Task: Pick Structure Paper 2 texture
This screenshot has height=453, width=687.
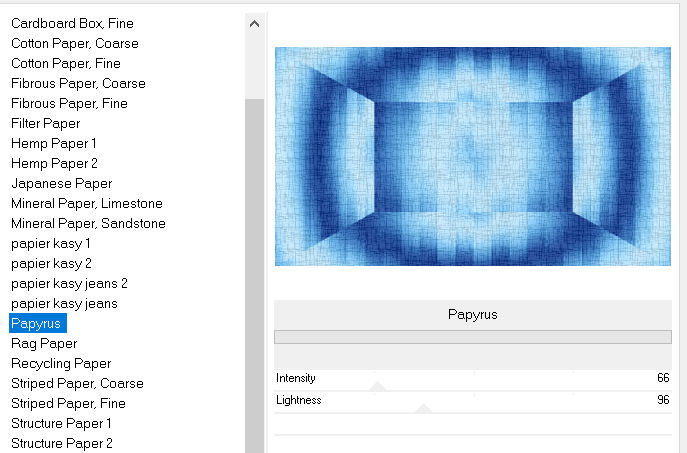Action: click(x=61, y=443)
